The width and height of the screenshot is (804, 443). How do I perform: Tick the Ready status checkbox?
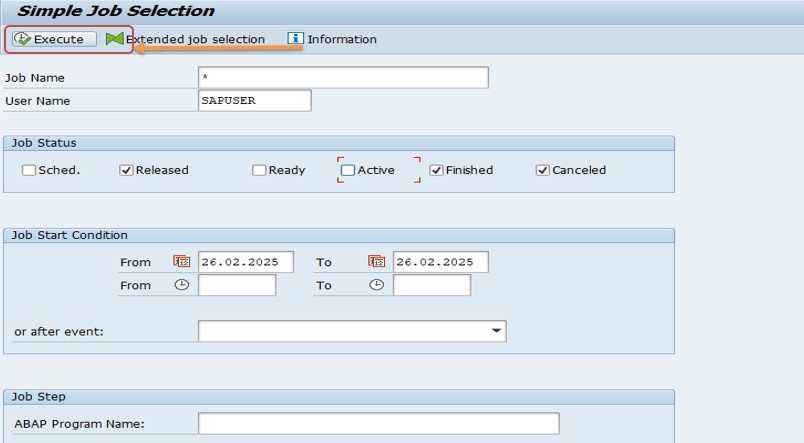[x=259, y=170]
